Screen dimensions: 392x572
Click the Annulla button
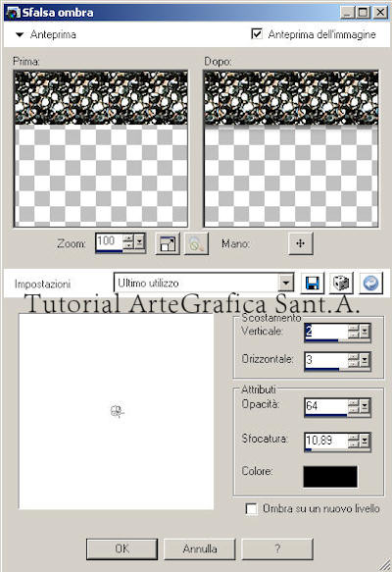point(200,548)
